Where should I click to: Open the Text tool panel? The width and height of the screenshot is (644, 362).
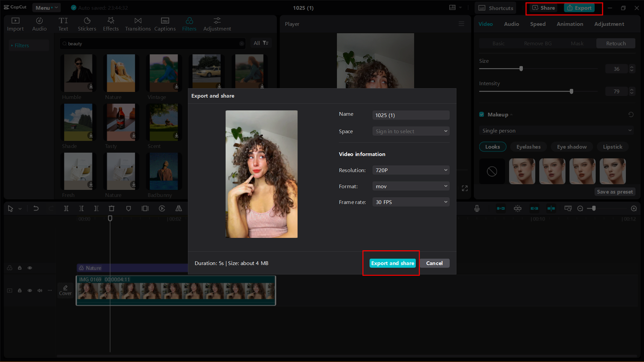point(63,24)
